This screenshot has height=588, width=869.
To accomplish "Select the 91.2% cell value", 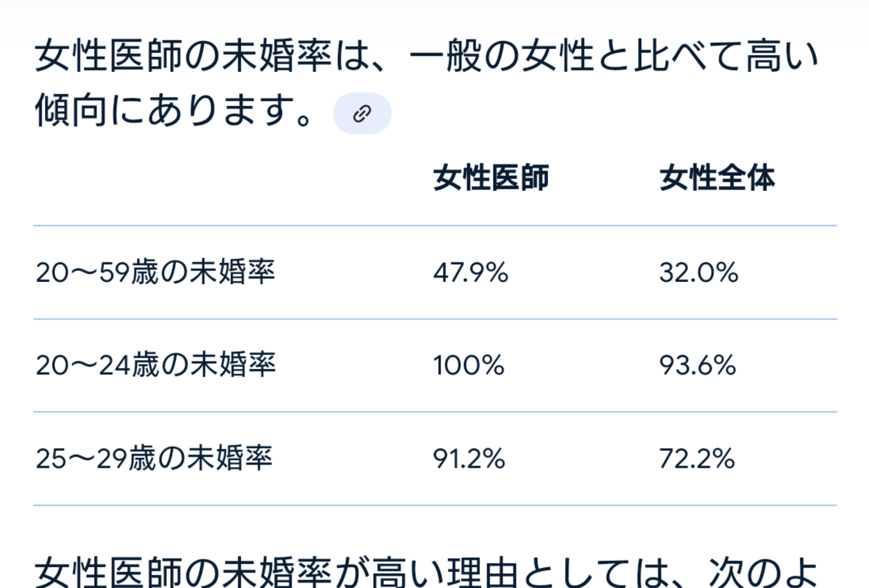I will (x=469, y=459).
